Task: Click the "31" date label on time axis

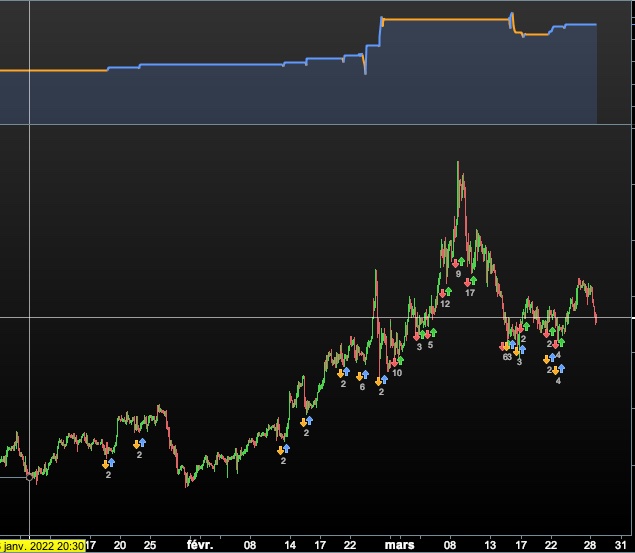Action: pos(621,545)
